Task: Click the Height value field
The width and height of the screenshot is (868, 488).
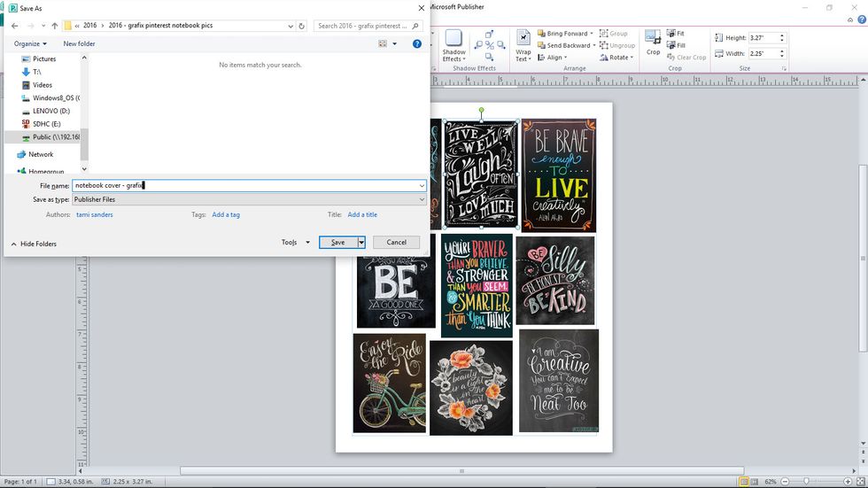Action: click(763, 37)
